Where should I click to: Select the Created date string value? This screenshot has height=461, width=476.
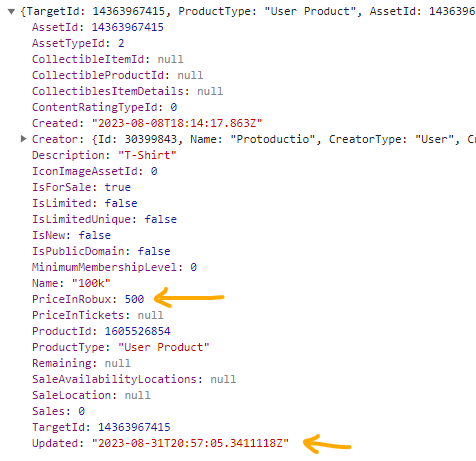pos(177,123)
